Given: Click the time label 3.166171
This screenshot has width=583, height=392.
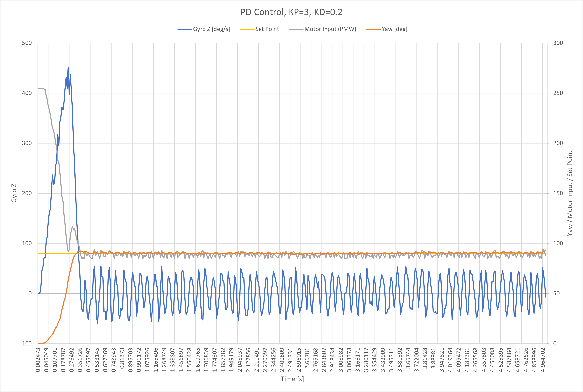Looking at the screenshot, I should (x=358, y=360).
